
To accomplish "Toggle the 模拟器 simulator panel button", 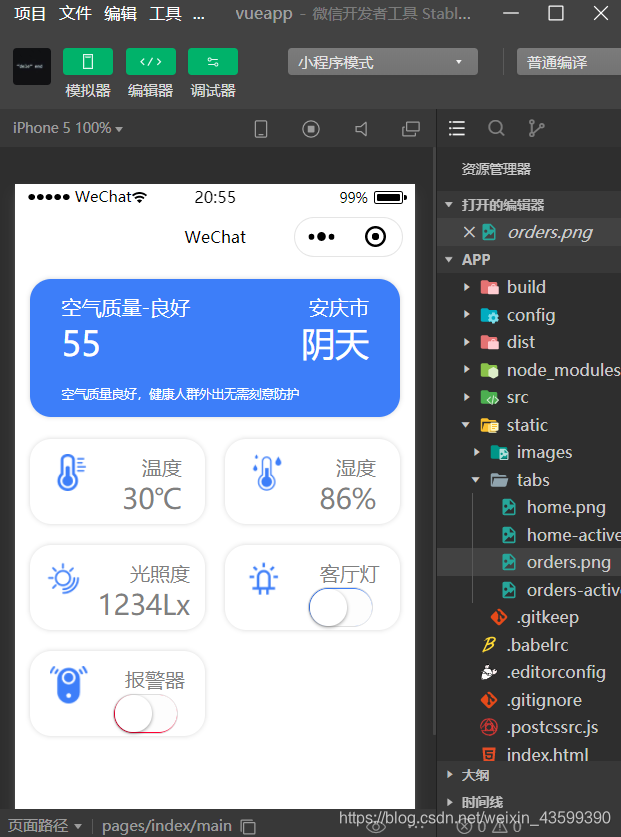I will click(x=88, y=62).
